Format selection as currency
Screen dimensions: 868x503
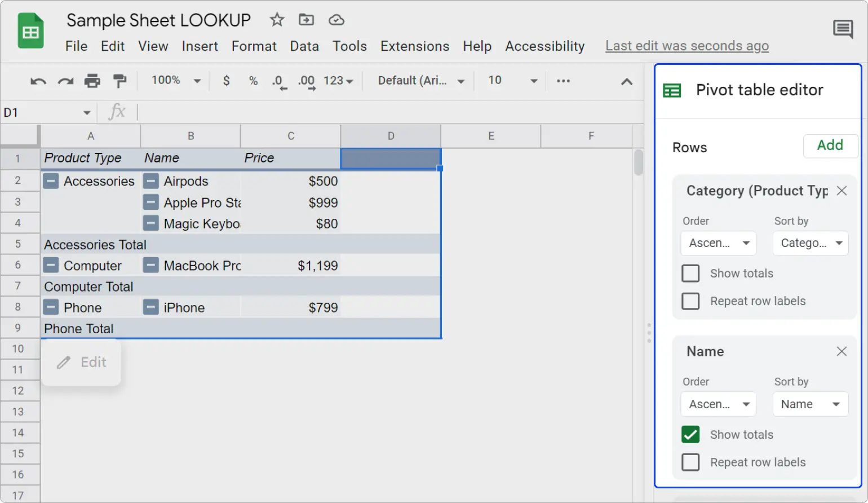click(x=226, y=81)
